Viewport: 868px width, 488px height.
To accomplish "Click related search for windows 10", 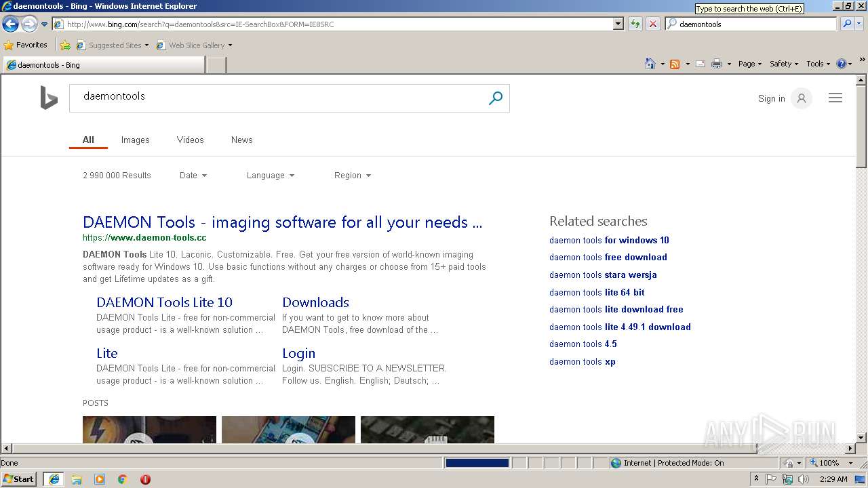I will pos(609,240).
